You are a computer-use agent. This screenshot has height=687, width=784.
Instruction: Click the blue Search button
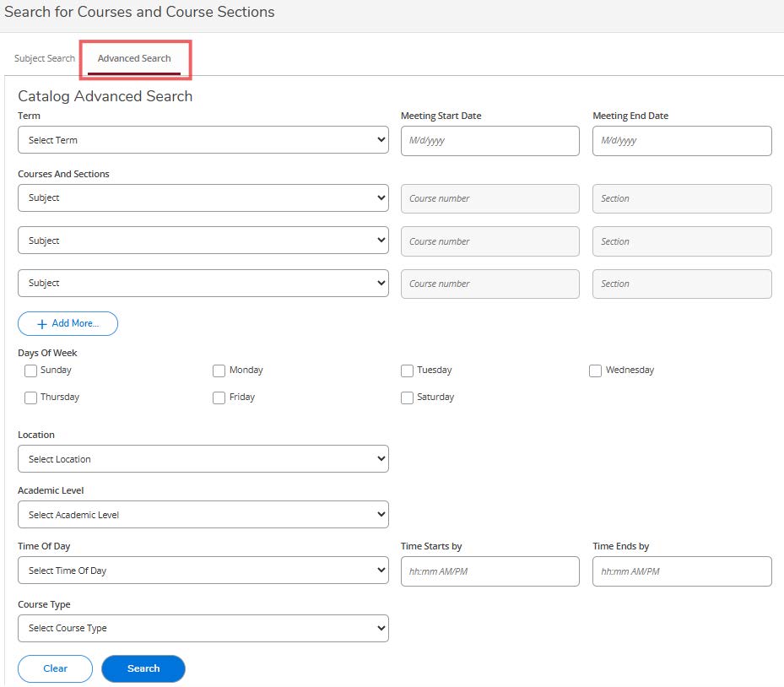pos(143,668)
